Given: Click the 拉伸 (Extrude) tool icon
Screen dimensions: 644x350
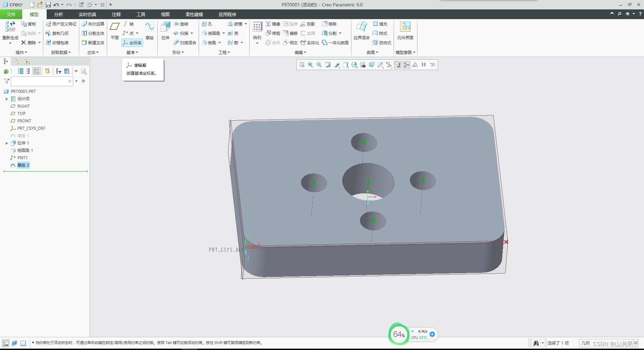Looking at the screenshot, I should coord(165,27).
